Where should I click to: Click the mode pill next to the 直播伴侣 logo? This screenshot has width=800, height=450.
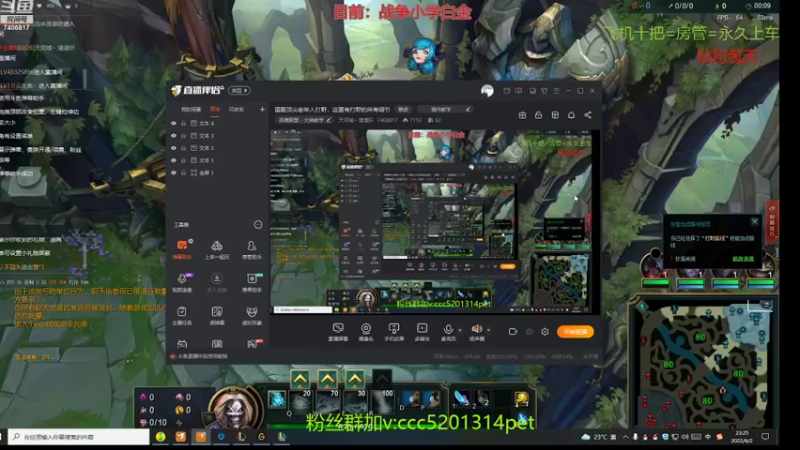click(x=239, y=90)
